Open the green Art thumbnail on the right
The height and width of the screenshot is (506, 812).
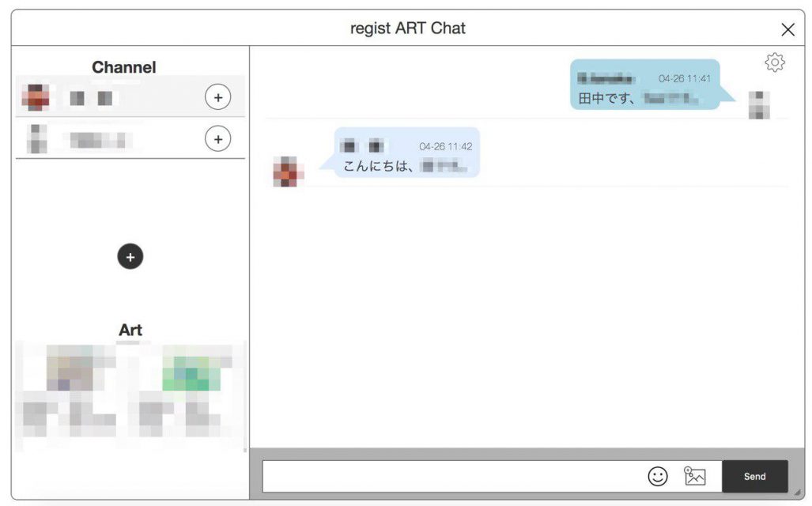click(x=191, y=372)
